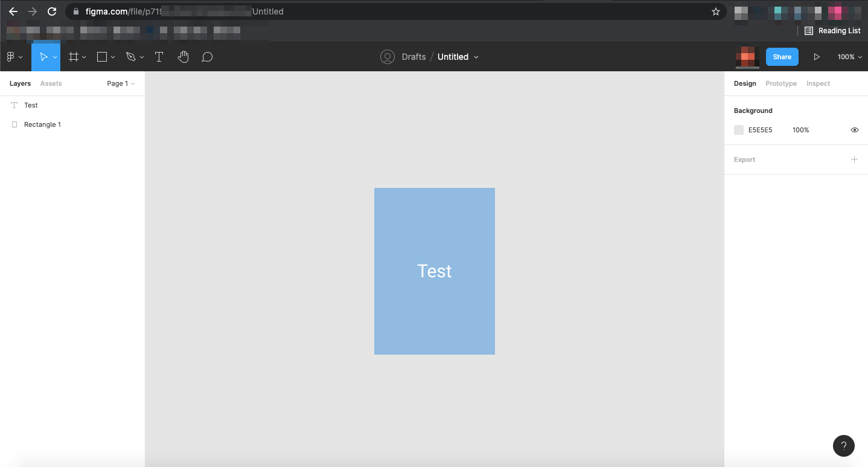This screenshot has height=467, width=868.
Task: Select the Rectangle shape tool
Action: pos(102,57)
